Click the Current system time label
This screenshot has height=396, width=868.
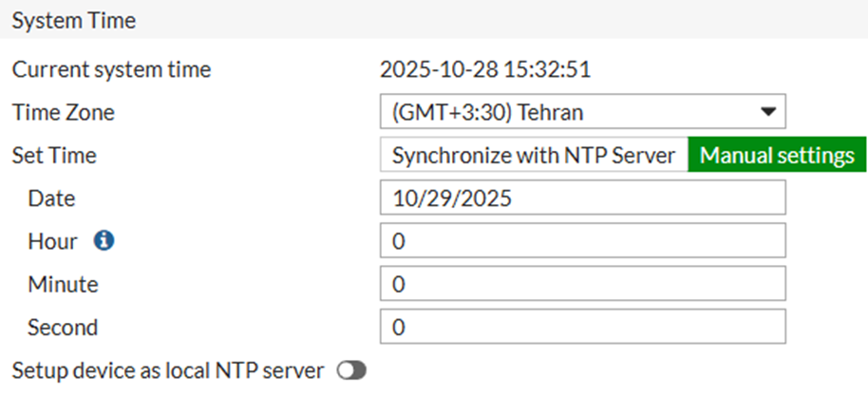[x=111, y=70]
